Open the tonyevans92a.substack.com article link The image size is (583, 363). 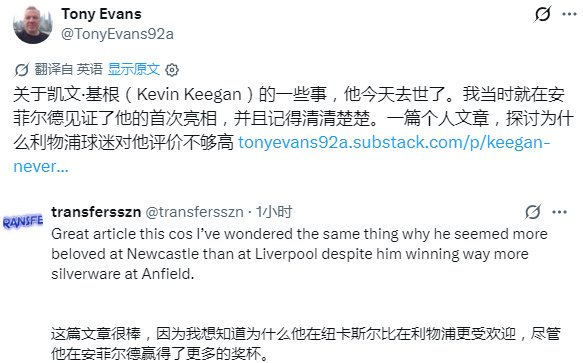394,142
